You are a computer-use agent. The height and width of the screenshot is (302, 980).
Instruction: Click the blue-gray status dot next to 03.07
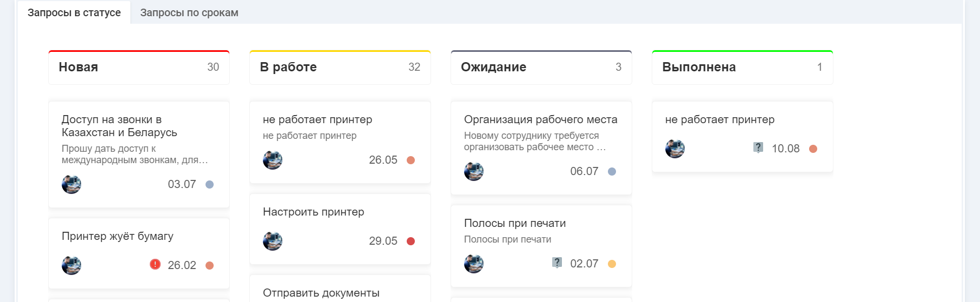pos(209,184)
